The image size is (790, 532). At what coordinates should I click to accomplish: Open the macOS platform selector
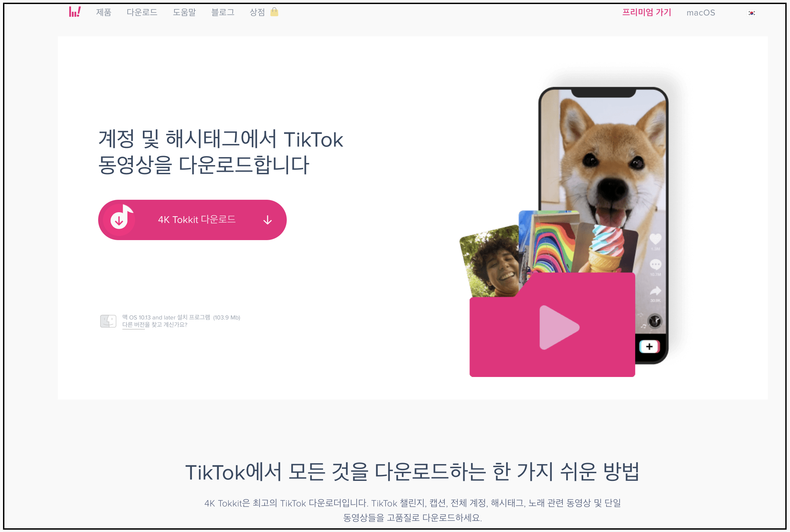click(701, 13)
